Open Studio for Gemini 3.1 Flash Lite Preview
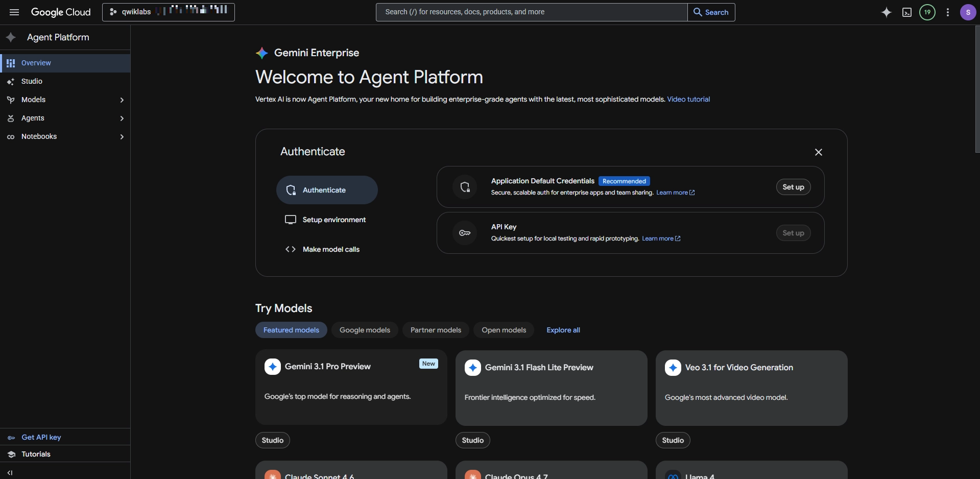This screenshot has height=479, width=980. point(473,440)
